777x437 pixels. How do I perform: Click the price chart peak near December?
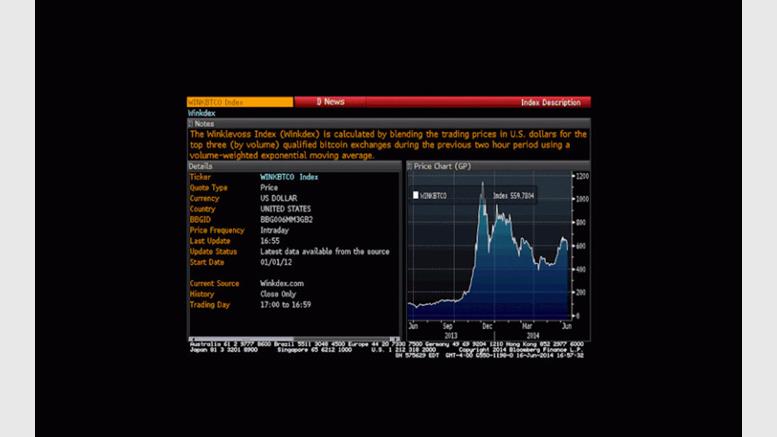coord(483,183)
